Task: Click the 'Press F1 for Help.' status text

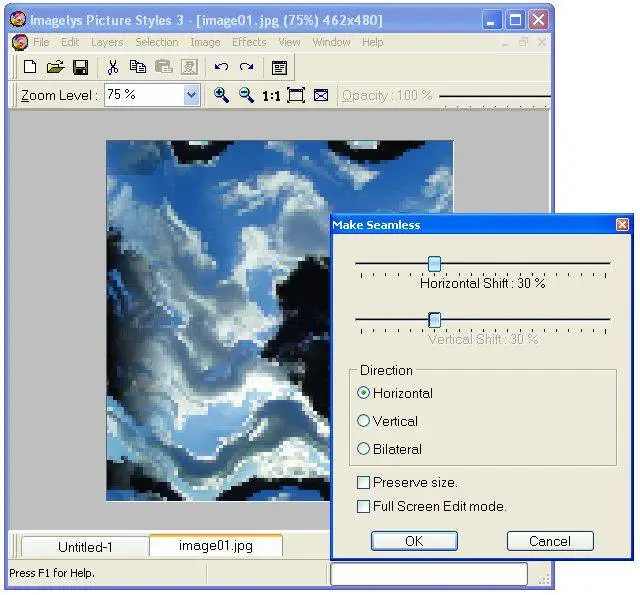Action: click(52, 573)
